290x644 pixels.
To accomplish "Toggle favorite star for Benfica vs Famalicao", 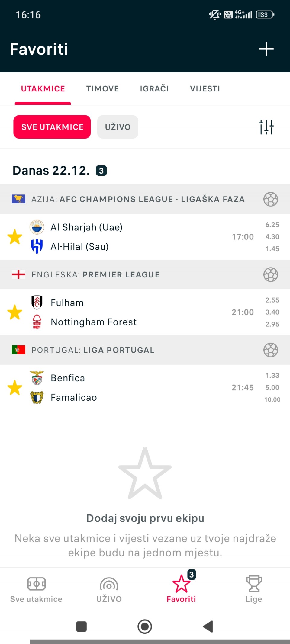I will (15, 388).
